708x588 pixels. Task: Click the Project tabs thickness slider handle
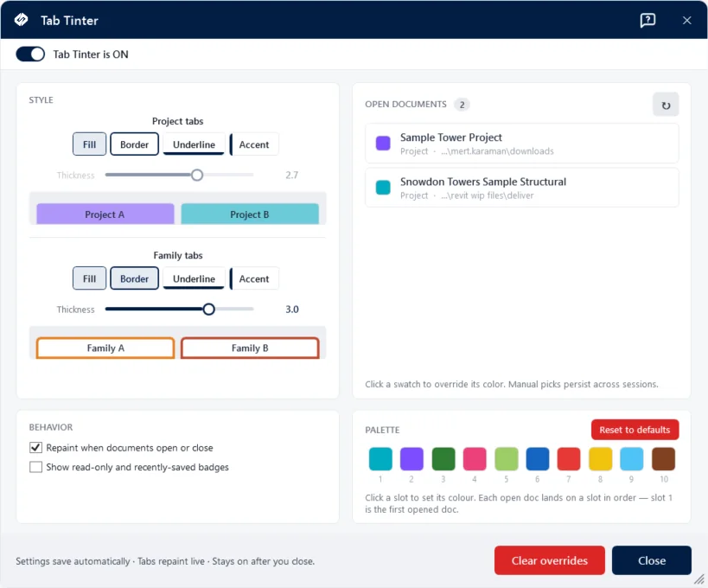pos(197,176)
